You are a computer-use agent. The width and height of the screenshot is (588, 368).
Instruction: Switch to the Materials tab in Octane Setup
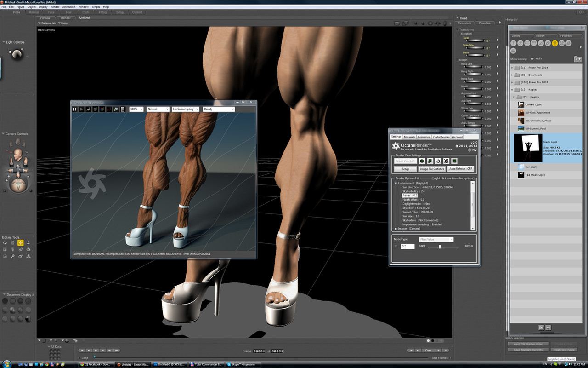click(x=409, y=137)
